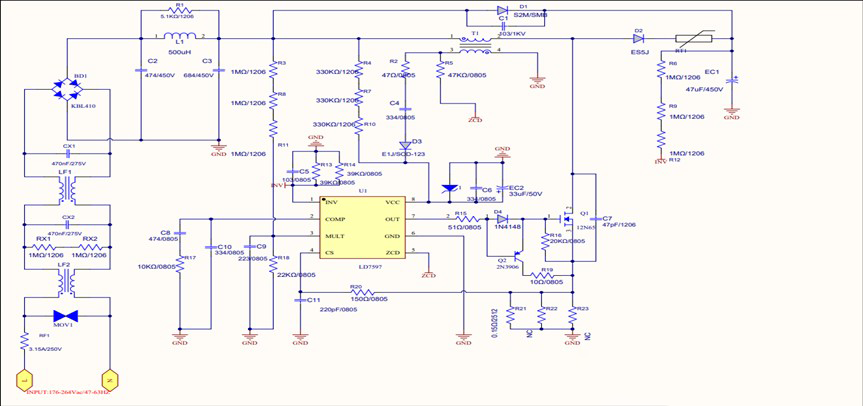Select the 220pF/0805 value text
The height and width of the screenshot is (406, 863).
[338, 310]
